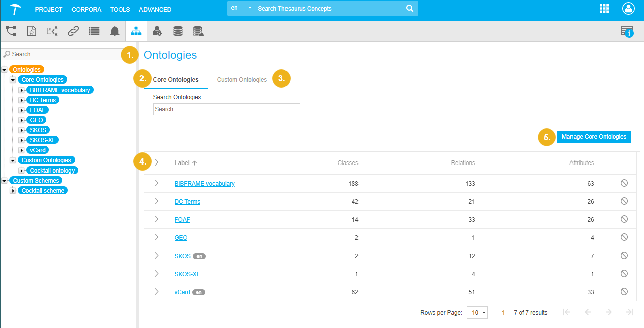The width and height of the screenshot is (644, 328).
Task: Open the DC Terms ontology link
Action: coord(187,202)
